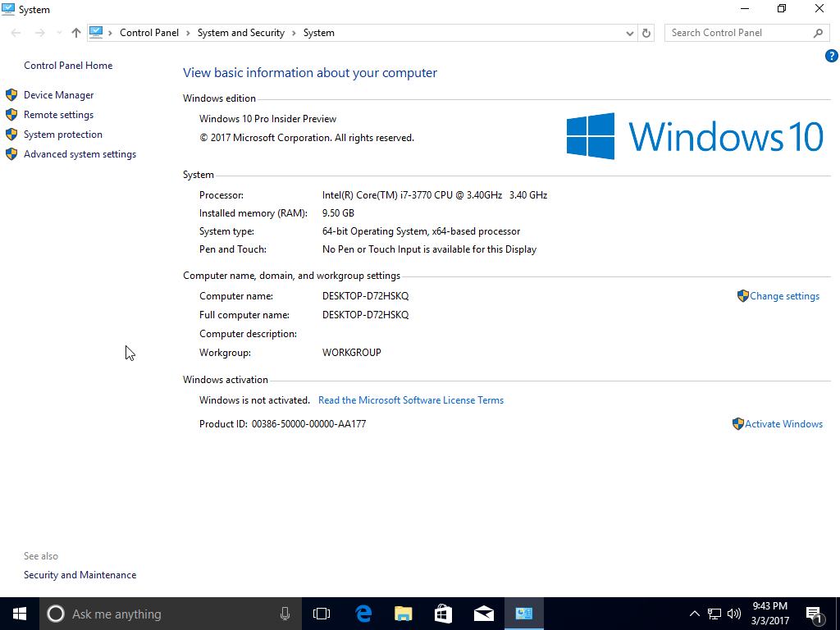
Task: Click the Ask me anything search box
Action: [x=171, y=614]
